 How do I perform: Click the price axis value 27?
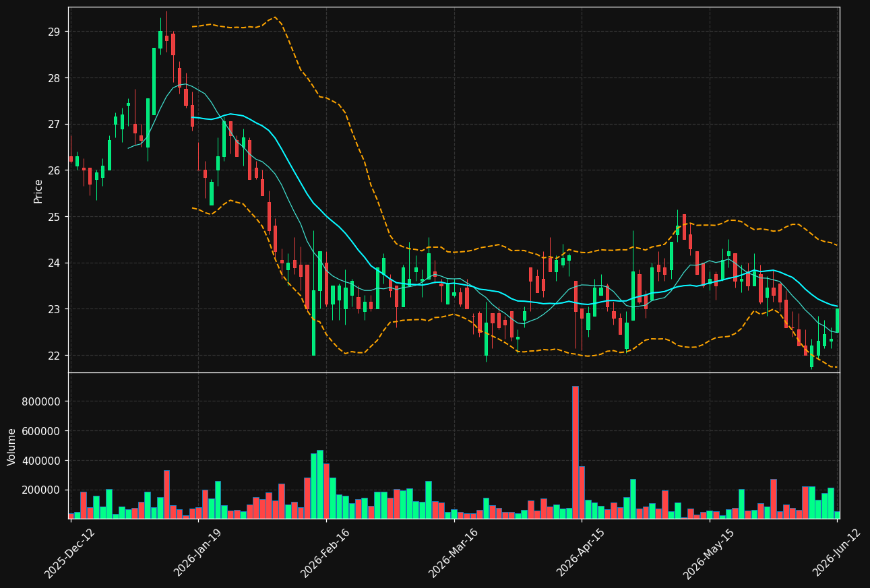[54, 125]
